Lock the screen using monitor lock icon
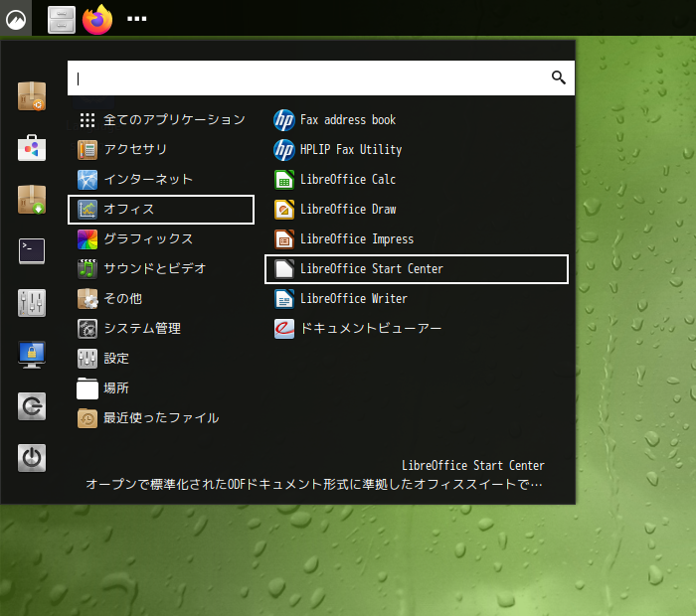Screen dimensions: 696x616 [32, 355]
